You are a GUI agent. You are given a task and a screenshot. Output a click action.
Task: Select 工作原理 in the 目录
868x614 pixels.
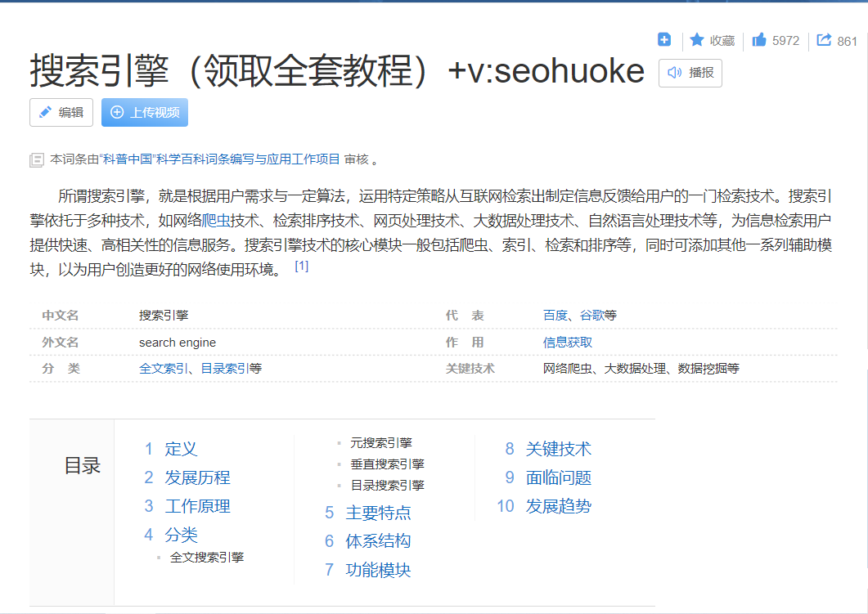point(199,506)
